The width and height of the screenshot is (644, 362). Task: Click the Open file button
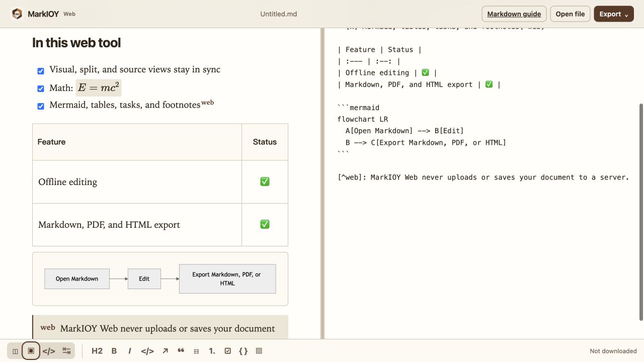pyautogui.click(x=570, y=14)
